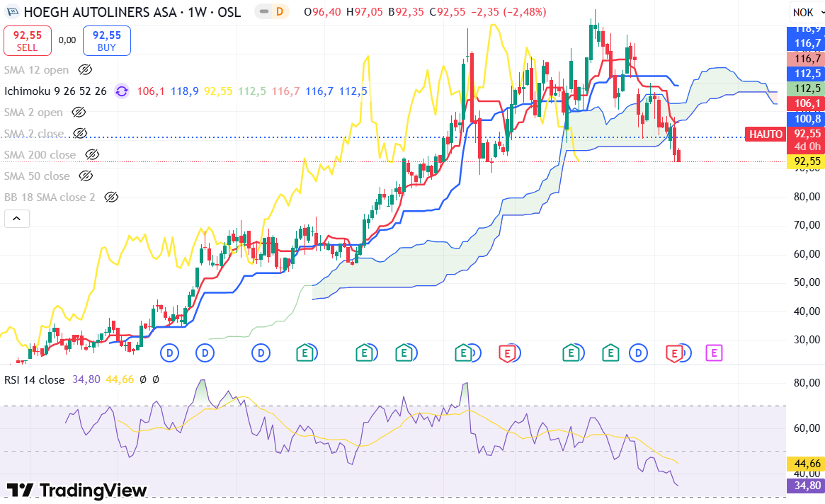The image size is (825, 504).
Task: Open the last blue D dividend marker
Action: click(x=638, y=353)
